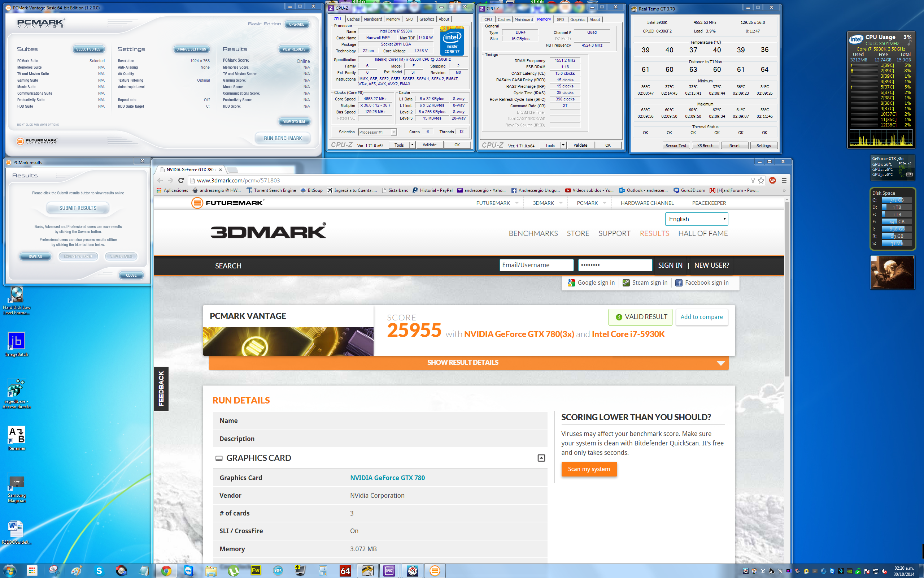Click SELECT SUITES in PCMark Vantage
The height and width of the screenshot is (578, 924).
88,49
